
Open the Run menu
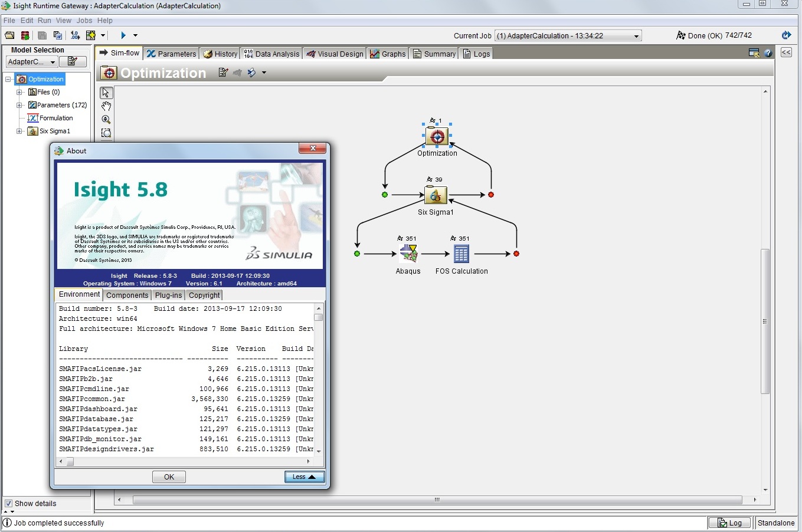44,20
